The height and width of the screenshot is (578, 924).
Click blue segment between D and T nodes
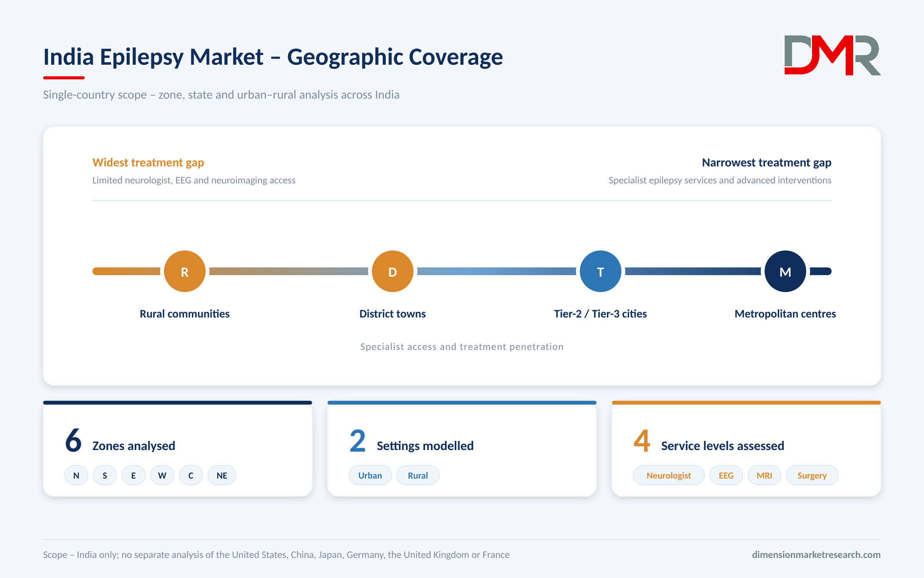click(497, 271)
